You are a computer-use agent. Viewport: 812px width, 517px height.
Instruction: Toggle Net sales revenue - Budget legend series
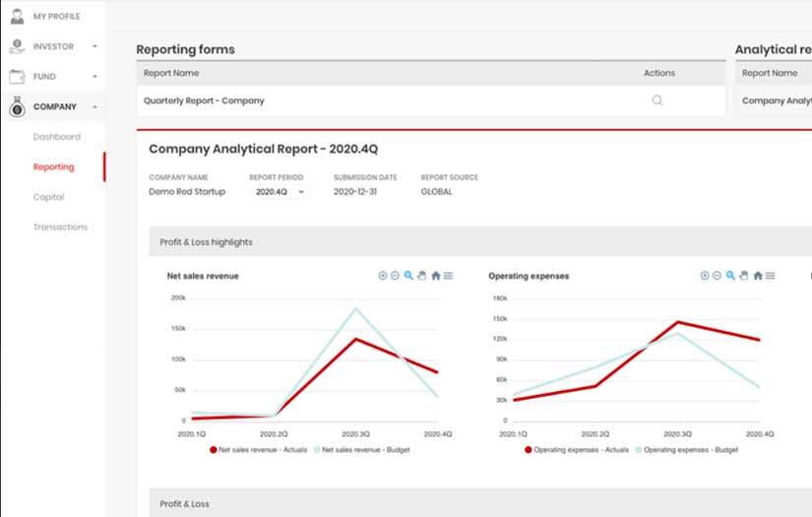coord(361,450)
